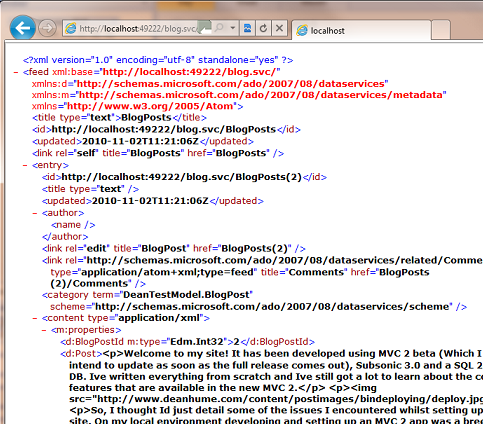Select the localhost tab

(361, 30)
